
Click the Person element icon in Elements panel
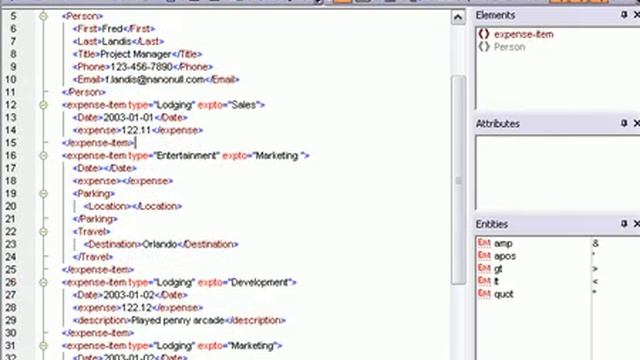(x=484, y=47)
